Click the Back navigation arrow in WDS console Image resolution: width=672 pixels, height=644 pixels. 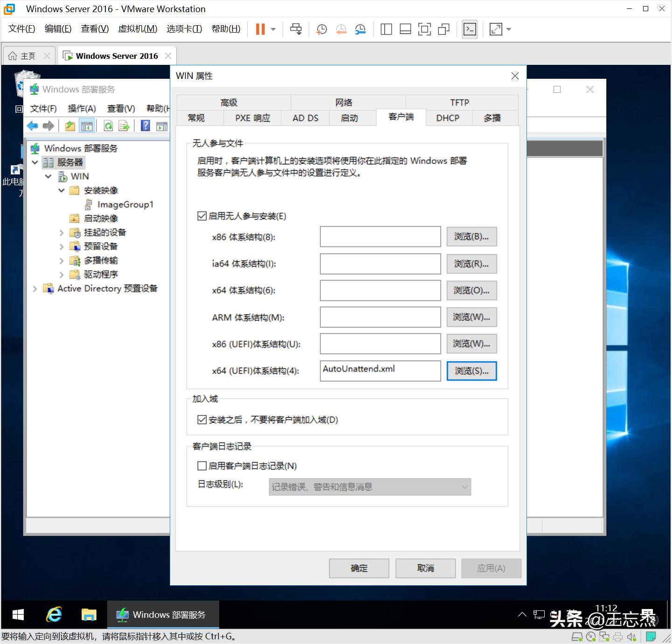pyautogui.click(x=32, y=125)
